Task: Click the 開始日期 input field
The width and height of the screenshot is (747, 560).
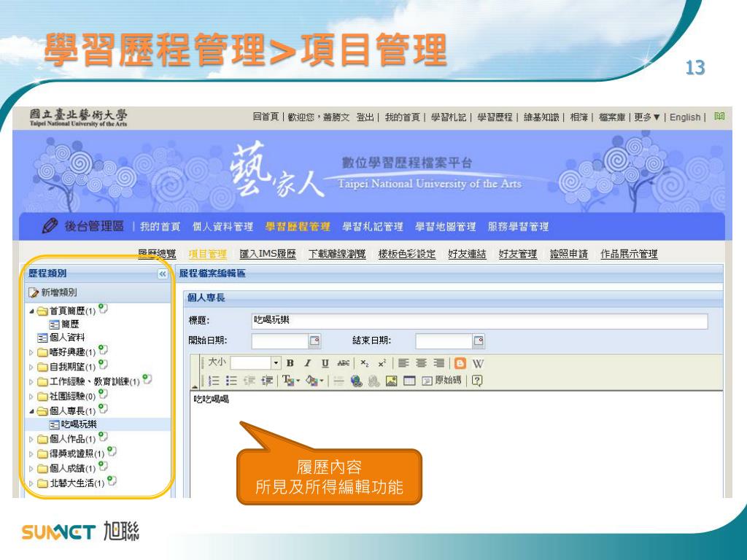Action: pos(280,341)
